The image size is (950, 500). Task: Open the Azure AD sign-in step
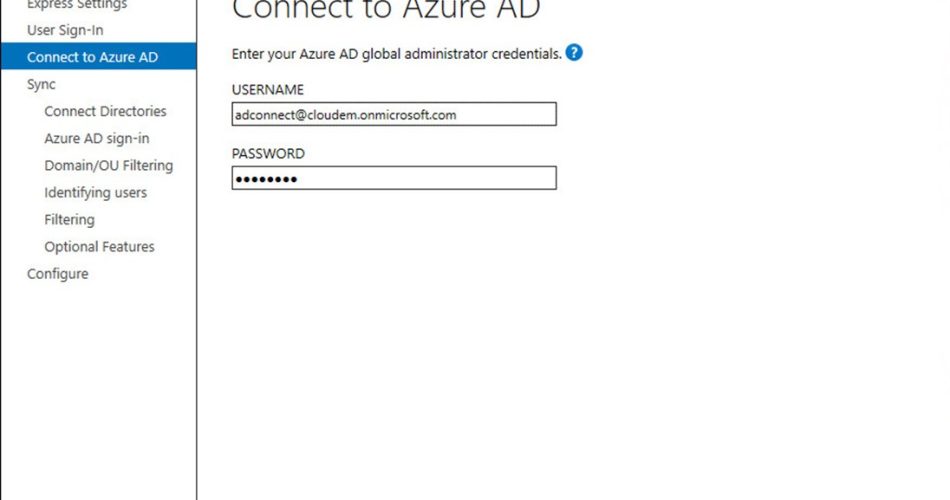point(97,138)
